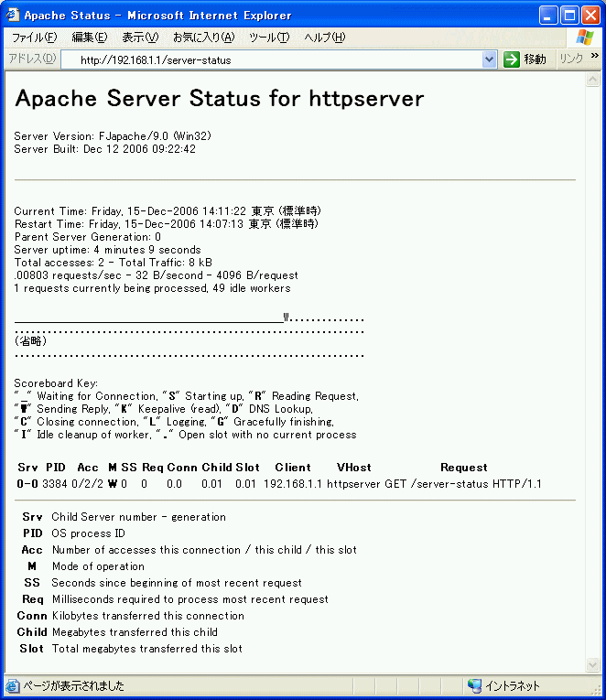Open the ヘルプ(H) menu
The height and width of the screenshot is (700, 606).
point(325,38)
